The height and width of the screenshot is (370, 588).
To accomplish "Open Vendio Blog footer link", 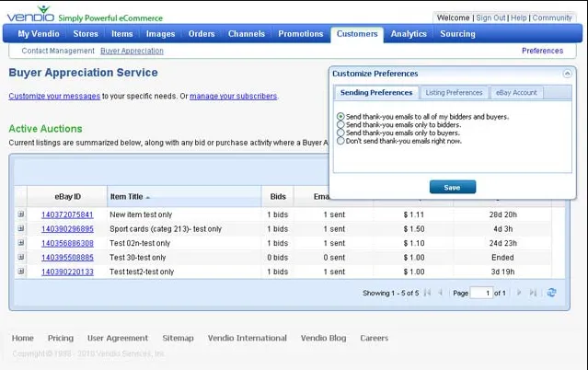I will coord(323,338).
